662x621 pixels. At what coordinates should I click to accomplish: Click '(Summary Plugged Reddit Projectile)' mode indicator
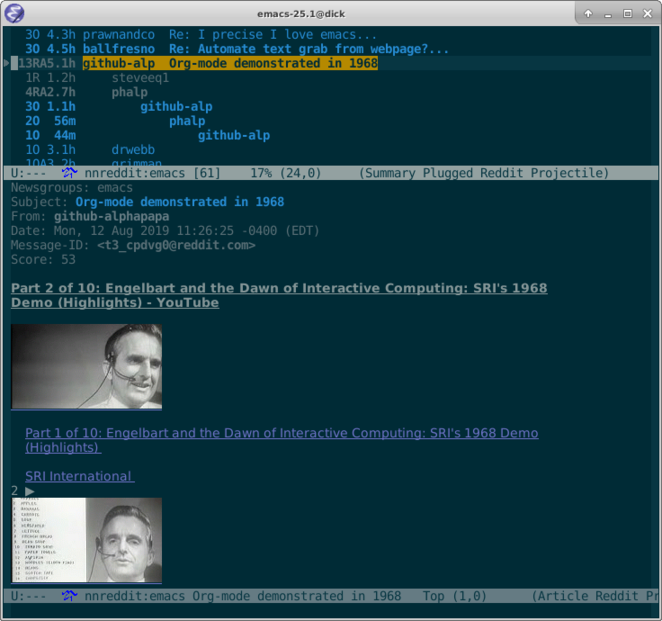tap(484, 173)
